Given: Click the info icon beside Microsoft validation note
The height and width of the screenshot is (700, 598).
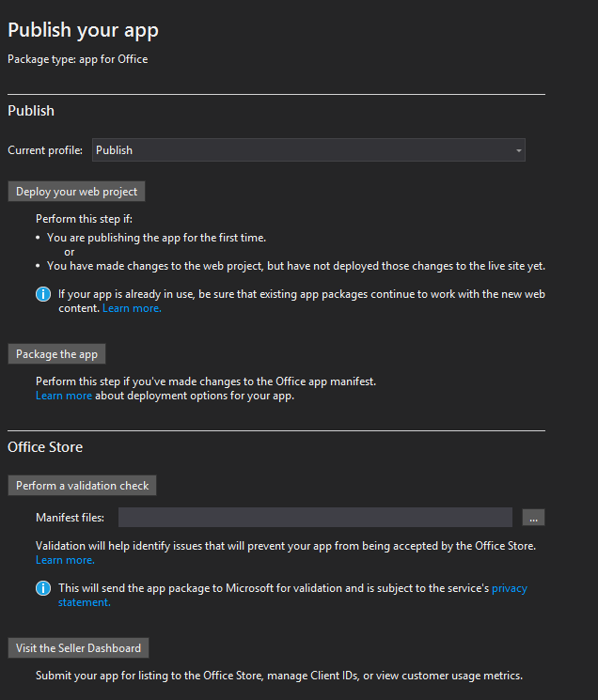Looking at the screenshot, I should pos(43,588).
